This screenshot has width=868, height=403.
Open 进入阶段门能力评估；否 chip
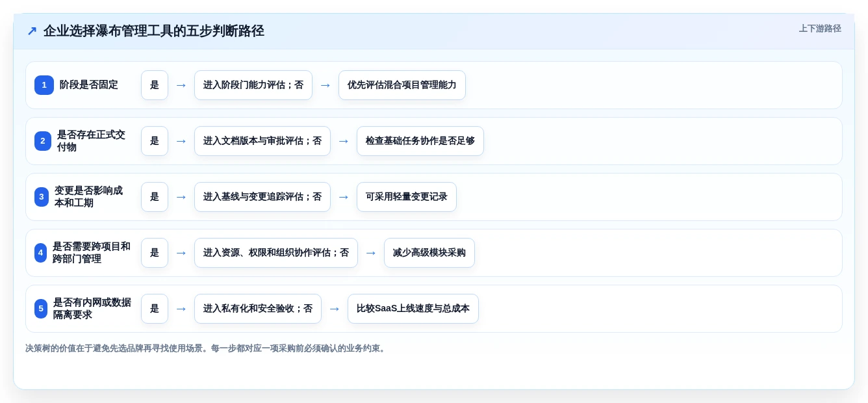pos(253,85)
